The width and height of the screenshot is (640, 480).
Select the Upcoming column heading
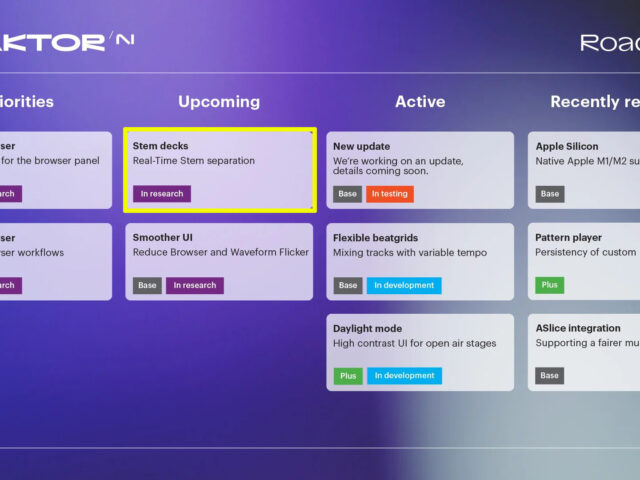219,102
